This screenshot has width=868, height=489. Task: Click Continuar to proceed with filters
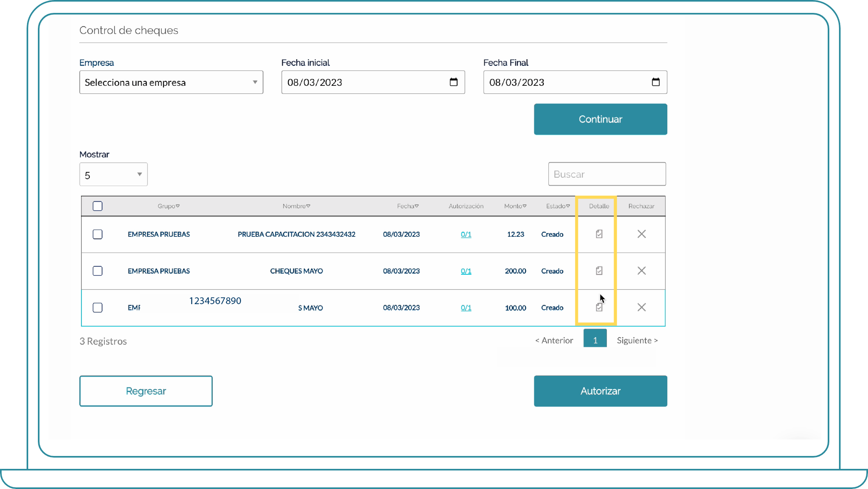pyautogui.click(x=600, y=119)
